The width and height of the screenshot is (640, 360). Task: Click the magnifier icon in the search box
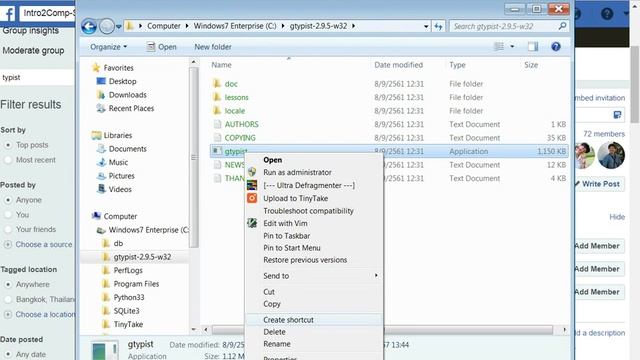[562, 26]
